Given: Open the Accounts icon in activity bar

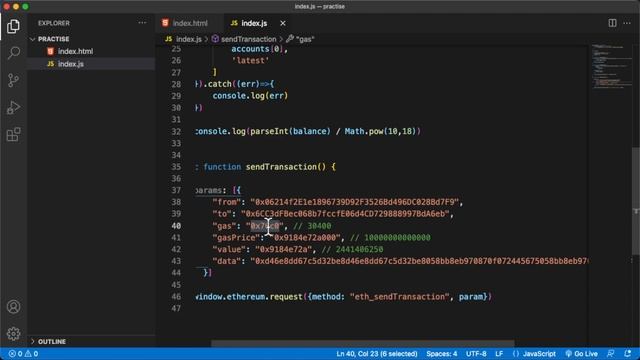Looking at the screenshot, I should pyautogui.click(x=13, y=307).
